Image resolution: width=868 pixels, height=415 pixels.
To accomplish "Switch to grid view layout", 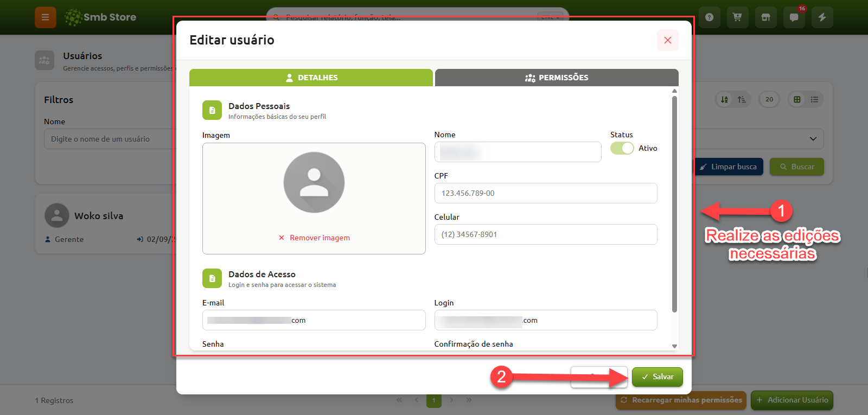I will (x=797, y=99).
